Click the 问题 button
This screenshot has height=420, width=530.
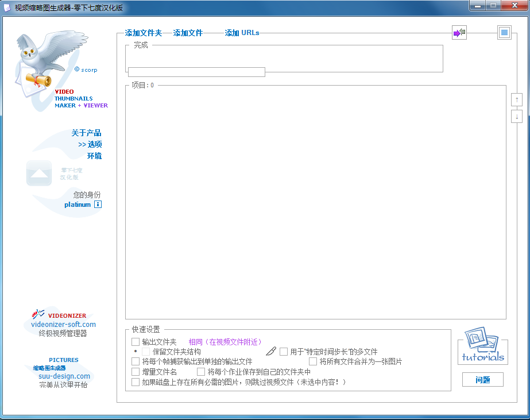(x=483, y=380)
